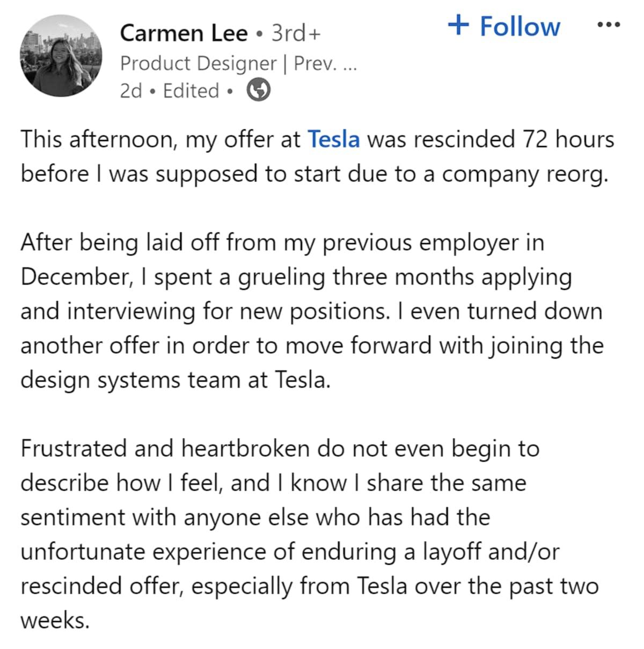Click the line starting "After being laid off"

[x=282, y=243]
